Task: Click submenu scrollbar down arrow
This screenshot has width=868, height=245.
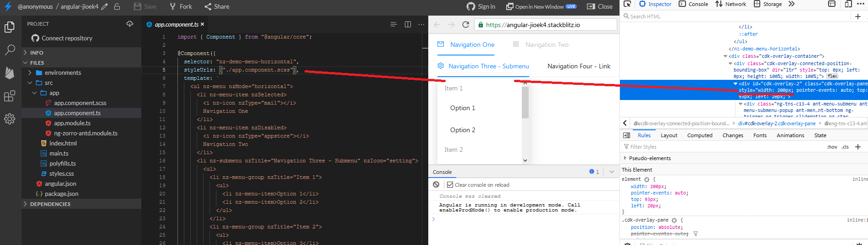Action: pyautogui.click(x=525, y=161)
